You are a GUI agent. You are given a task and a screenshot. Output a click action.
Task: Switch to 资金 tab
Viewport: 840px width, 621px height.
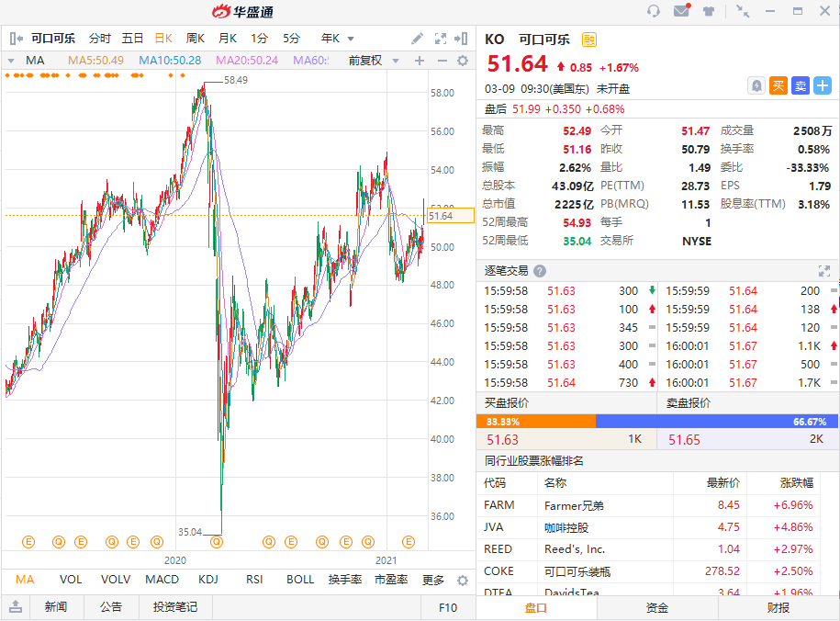click(x=656, y=608)
